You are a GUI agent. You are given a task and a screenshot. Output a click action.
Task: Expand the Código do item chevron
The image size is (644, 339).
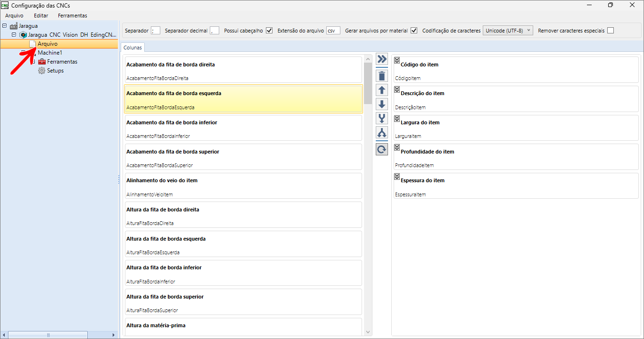tap(397, 60)
